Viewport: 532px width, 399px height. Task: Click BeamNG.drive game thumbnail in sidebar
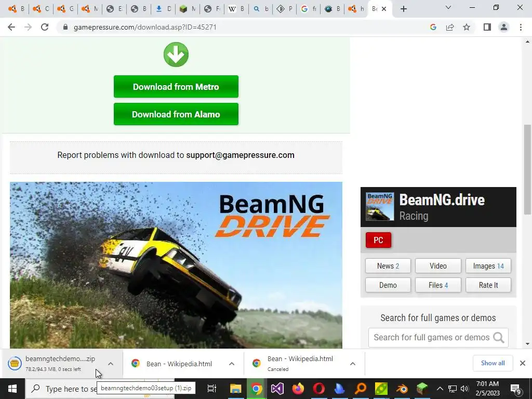[380, 207]
